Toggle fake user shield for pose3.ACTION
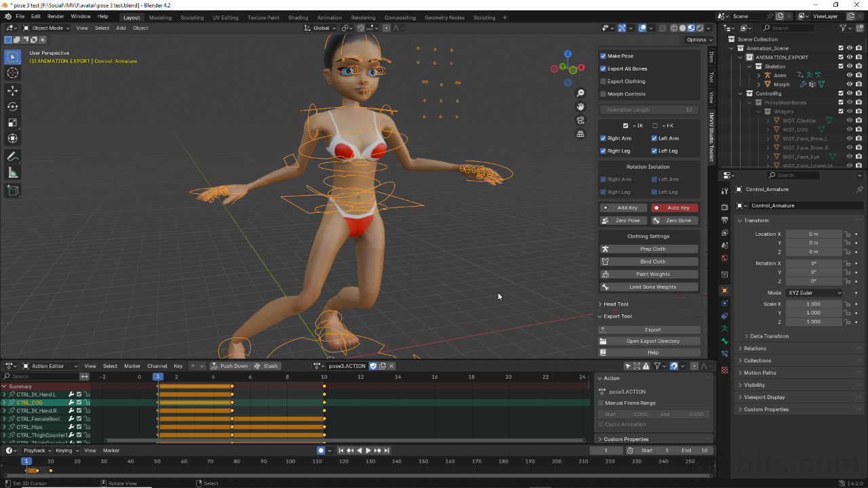 click(x=372, y=366)
